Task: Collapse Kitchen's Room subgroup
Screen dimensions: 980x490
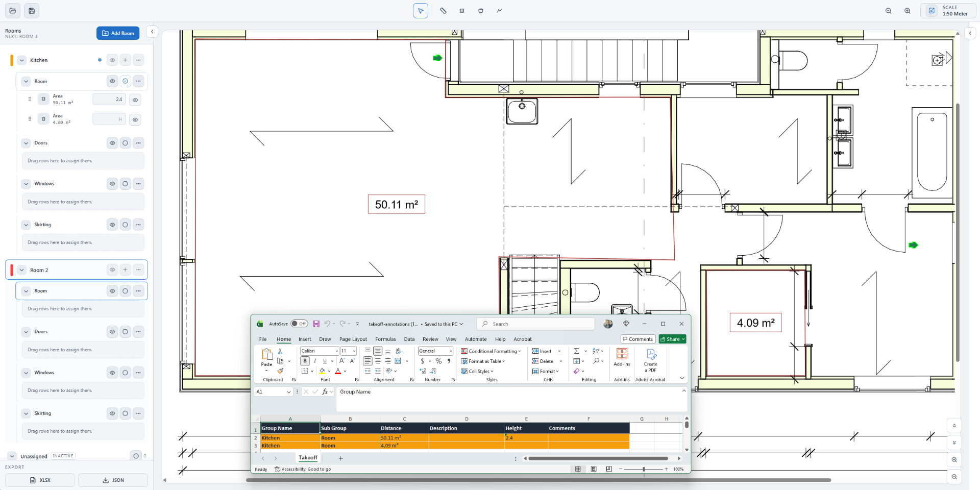Action: pos(26,81)
